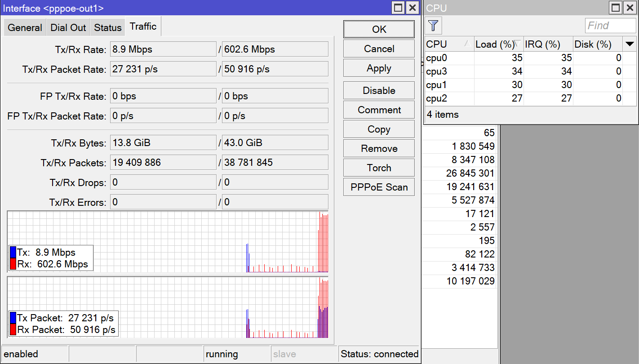
Task: Close the CPU window
Action: [x=630, y=8]
